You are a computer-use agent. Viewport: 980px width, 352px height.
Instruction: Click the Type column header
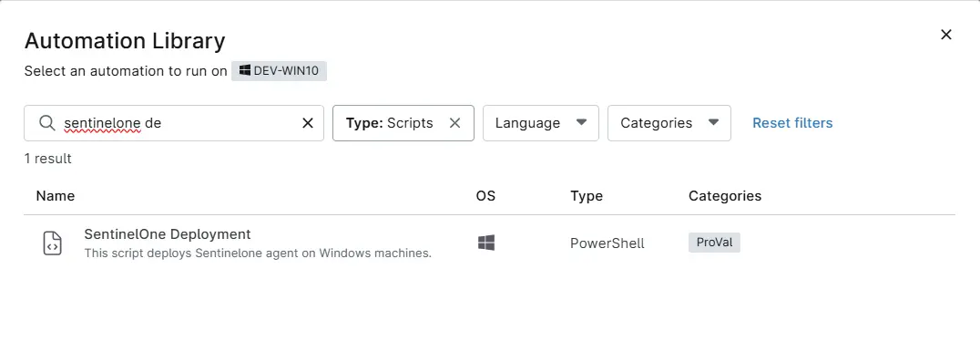(587, 196)
